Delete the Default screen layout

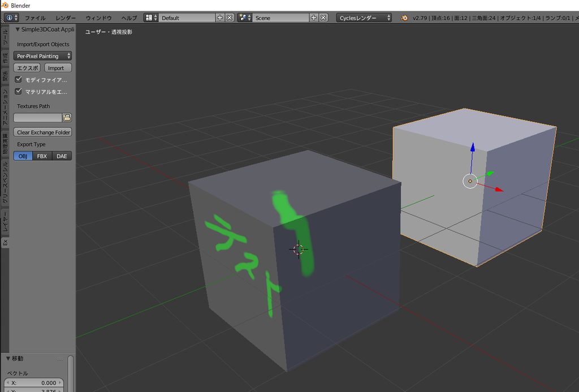[x=230, y=18]
